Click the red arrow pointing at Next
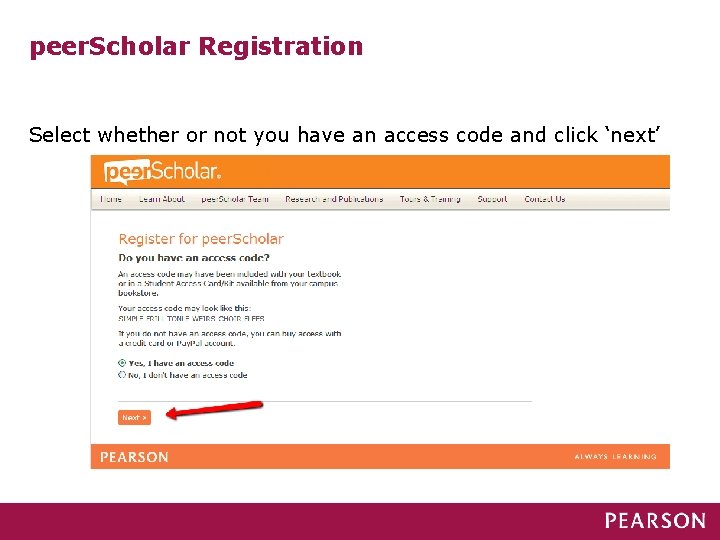The width and height of the screenshot is (720, 540). (x=213, y=409)
